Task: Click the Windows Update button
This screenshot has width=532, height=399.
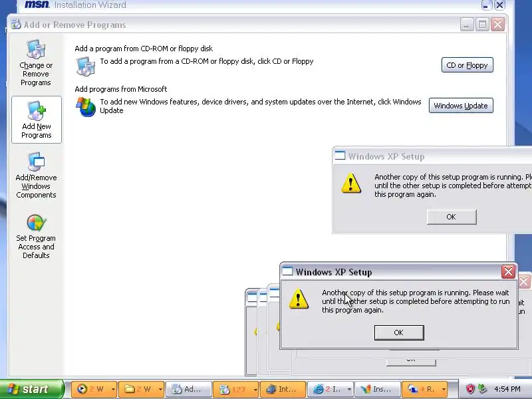Action: tap(461, 106)
